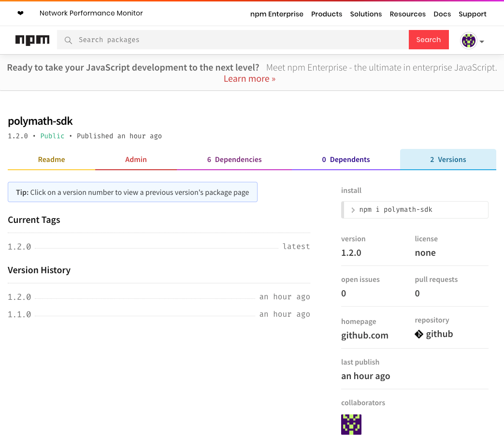Open the github repository link
This screenshot has height=441, width=504.
click(439, 334)
